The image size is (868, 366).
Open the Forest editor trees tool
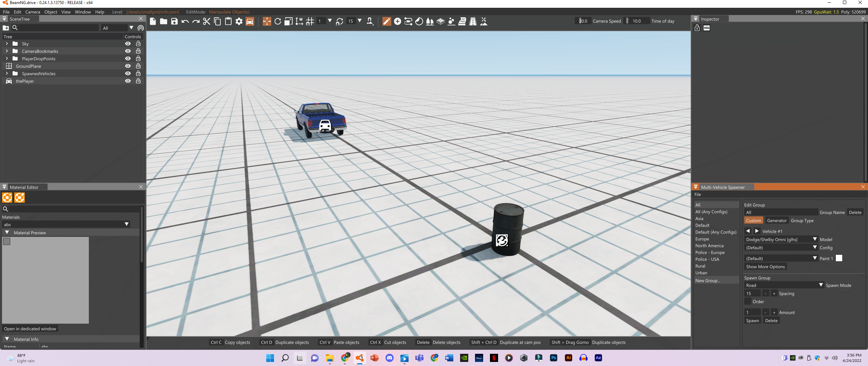[430, 21]
